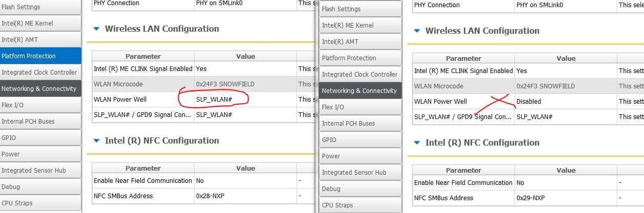Open Flash Settings in the left window sidebar

(40, 7)
